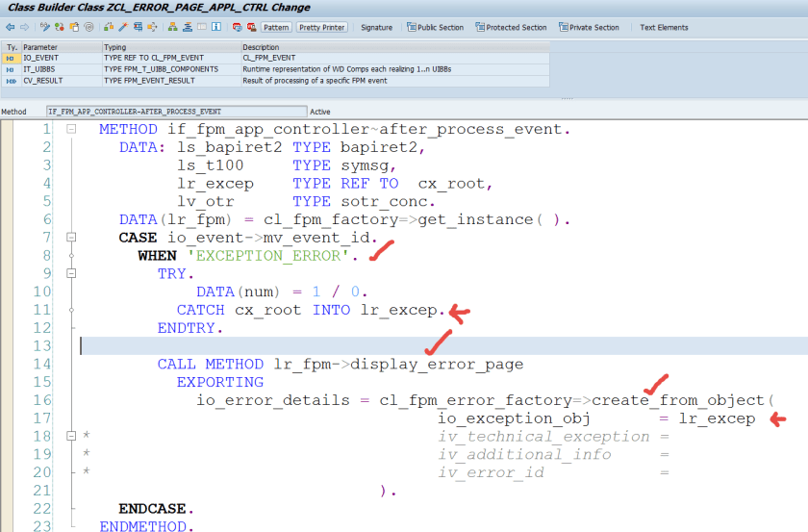Click the spiral Enhance icon
Screen dimensions: 808x532
[88, 27]
